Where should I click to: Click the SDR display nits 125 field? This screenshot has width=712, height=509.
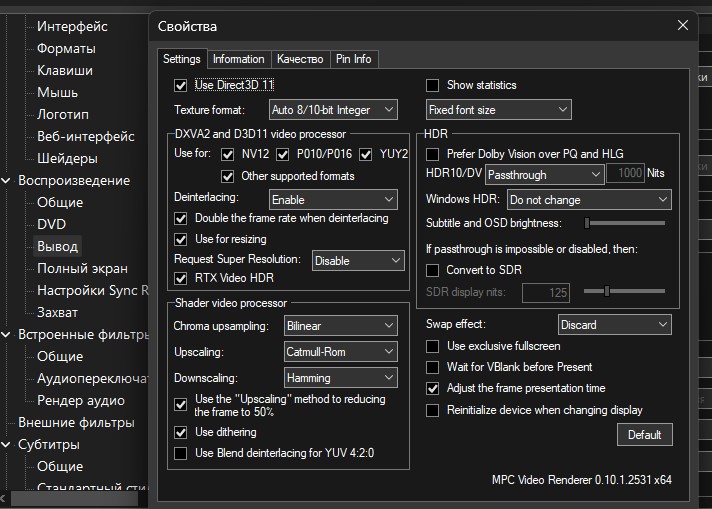pos(546,293)
